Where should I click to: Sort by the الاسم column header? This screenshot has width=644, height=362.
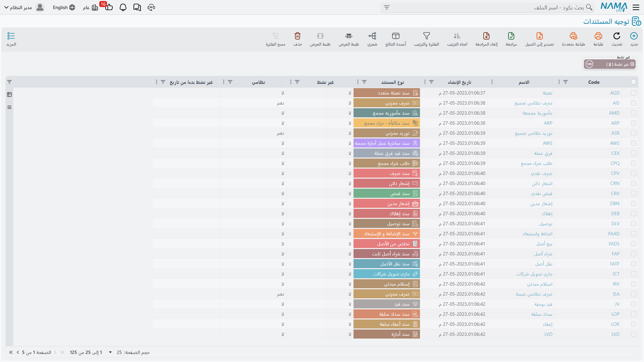524,82
